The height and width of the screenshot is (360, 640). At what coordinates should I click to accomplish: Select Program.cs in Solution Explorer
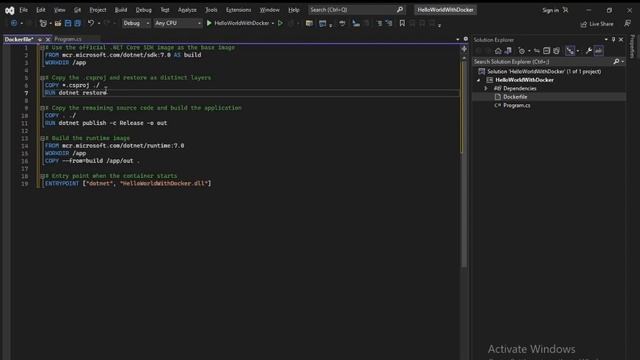(x=516, y=106)
